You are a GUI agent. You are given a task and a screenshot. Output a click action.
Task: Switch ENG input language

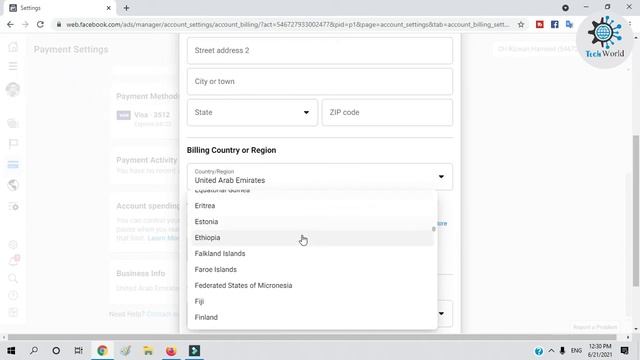pyautogui.click(x=576, y=351)
